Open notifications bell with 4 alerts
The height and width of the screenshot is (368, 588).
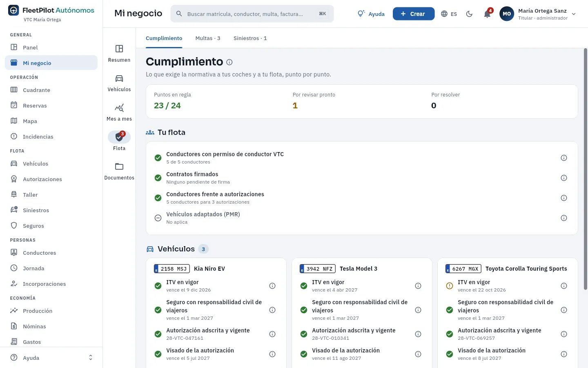click(x=487, y=14)
